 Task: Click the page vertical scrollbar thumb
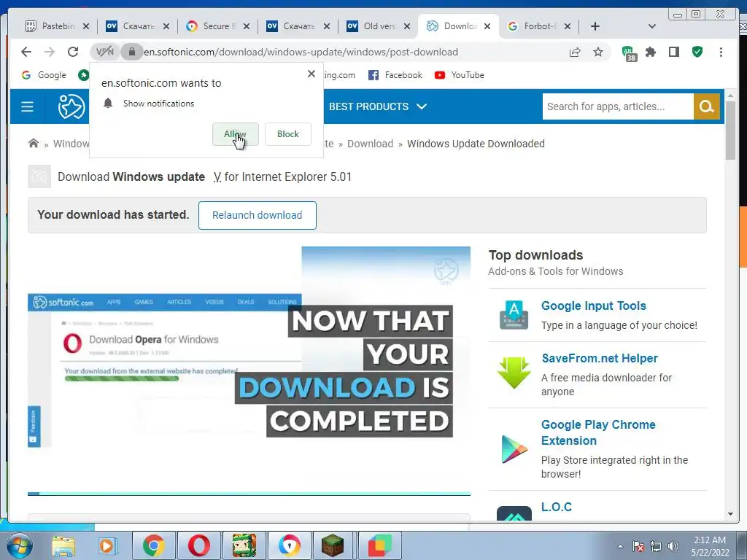click(x=730, y=131)
